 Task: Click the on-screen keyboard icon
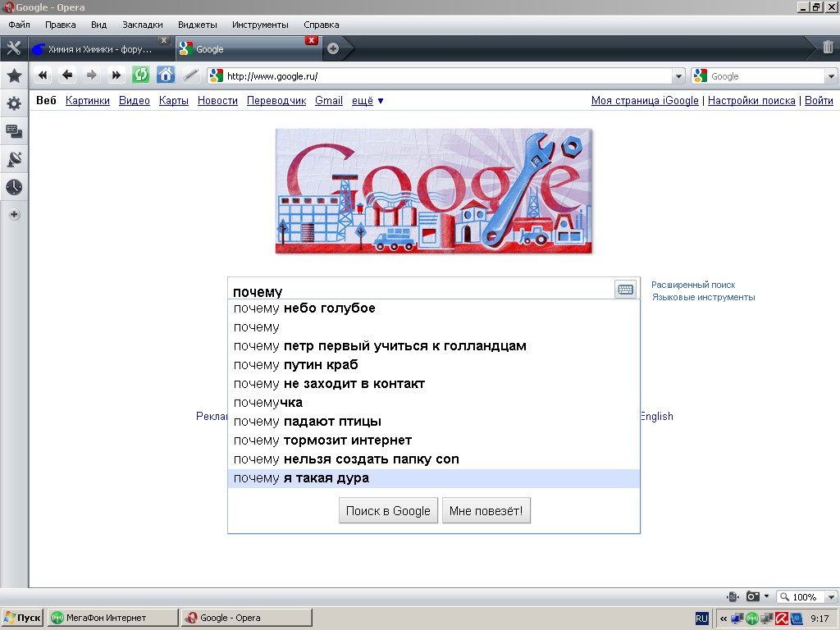(625, 290)
